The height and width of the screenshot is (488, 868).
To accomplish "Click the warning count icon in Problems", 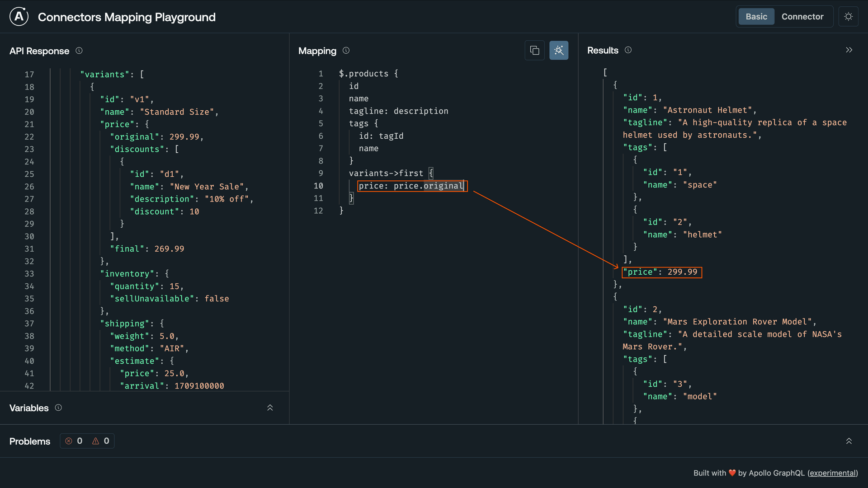I will 95,441.
